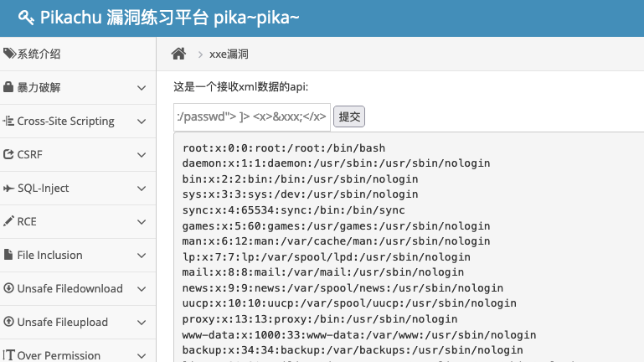Click the SQL-Inject plane icon
Viewport: 644px width, 362px height.
[x=8, y=189]
